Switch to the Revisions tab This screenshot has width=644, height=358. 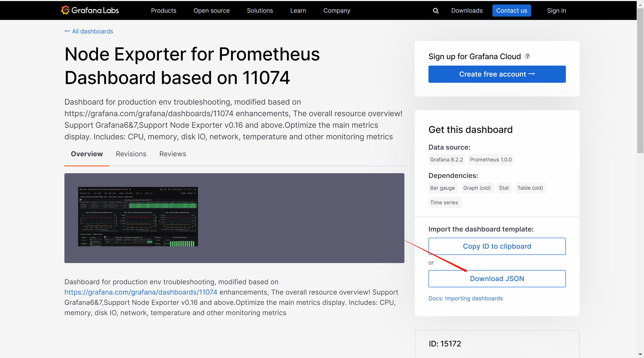[131, 154]
